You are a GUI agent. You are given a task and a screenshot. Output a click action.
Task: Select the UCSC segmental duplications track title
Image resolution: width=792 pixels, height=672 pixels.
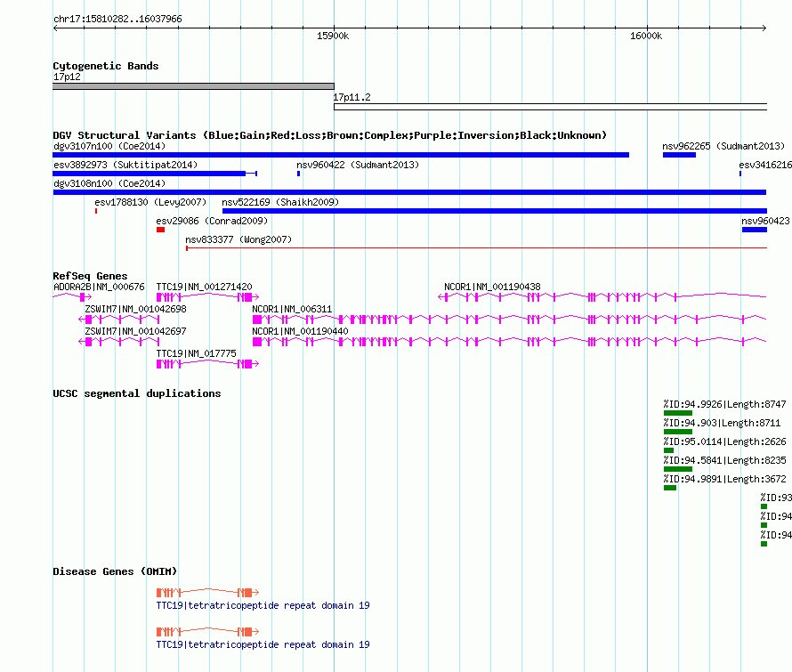tap(137, 393)
